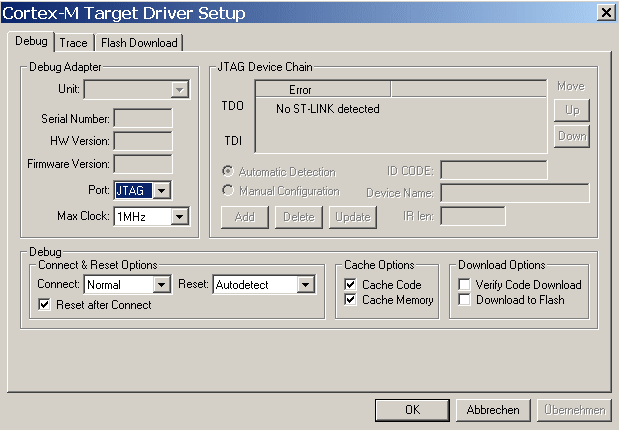
Task: Expand the Connect dropdown set to Normal
Action: point(161,284)
